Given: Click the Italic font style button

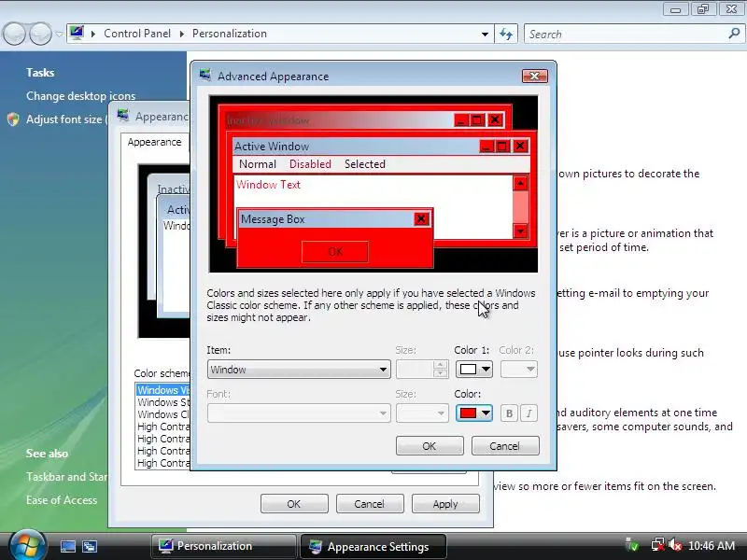Looking at the screenshot, I should point(529,413).
